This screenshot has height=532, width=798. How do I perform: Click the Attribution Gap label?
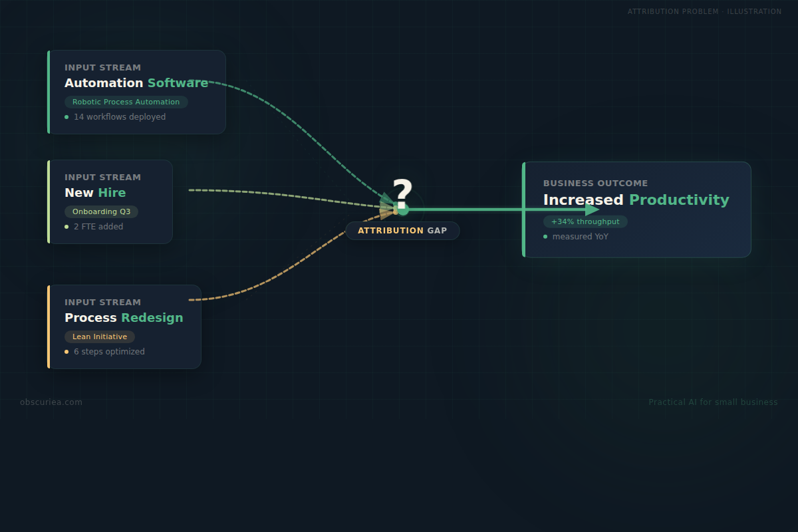[402, 231]
